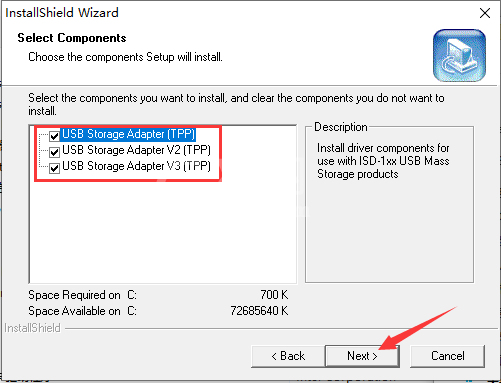
Task: Click the Choose the components Setup subtitle
Action: tap(125, 57)
